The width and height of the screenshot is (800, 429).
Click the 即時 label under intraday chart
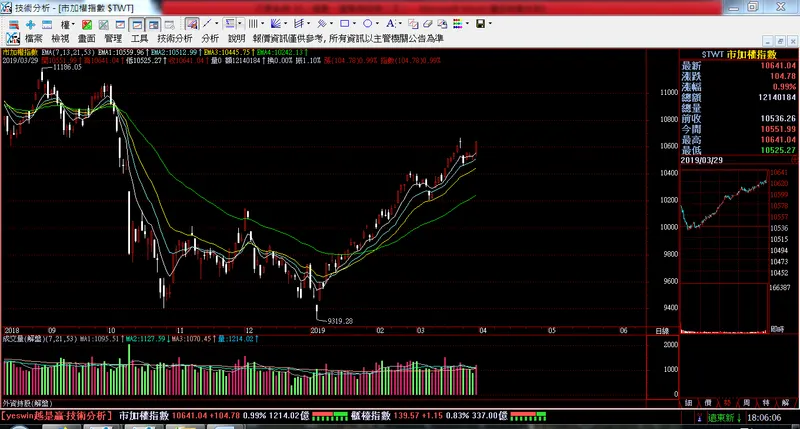click(x=778, y=330)
